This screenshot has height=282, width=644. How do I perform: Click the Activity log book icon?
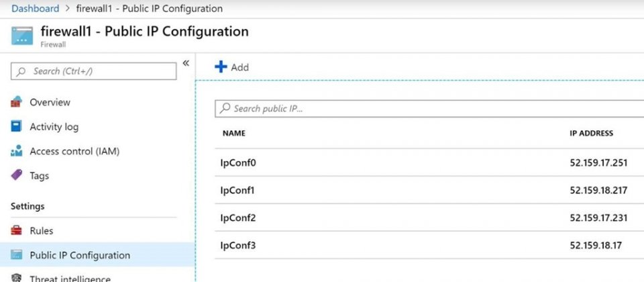coord(16,126)
